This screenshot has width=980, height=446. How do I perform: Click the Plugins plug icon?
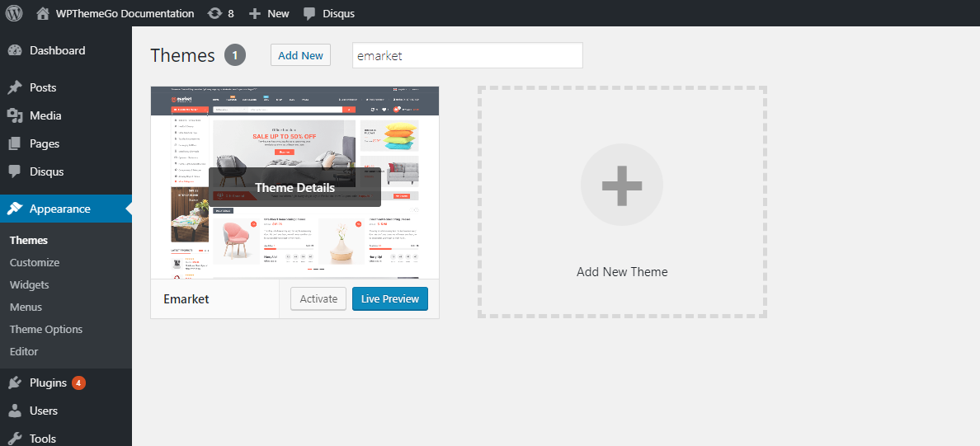coord(15,383)
